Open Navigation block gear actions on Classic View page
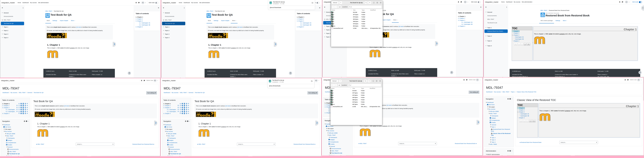The height and width of the screenshot is (158, 644). (x=510, y=99)
